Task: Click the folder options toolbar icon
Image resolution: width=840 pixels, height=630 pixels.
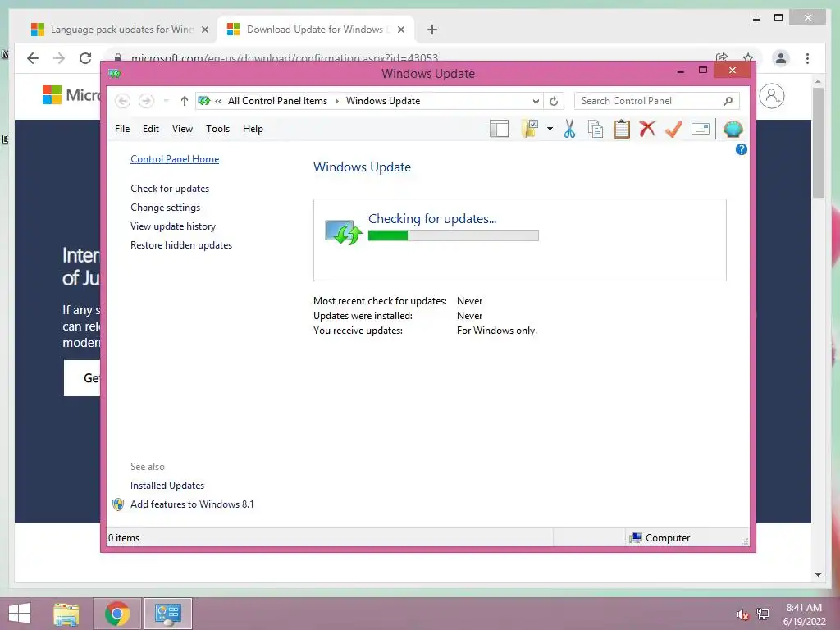Action: click(529, 129)
